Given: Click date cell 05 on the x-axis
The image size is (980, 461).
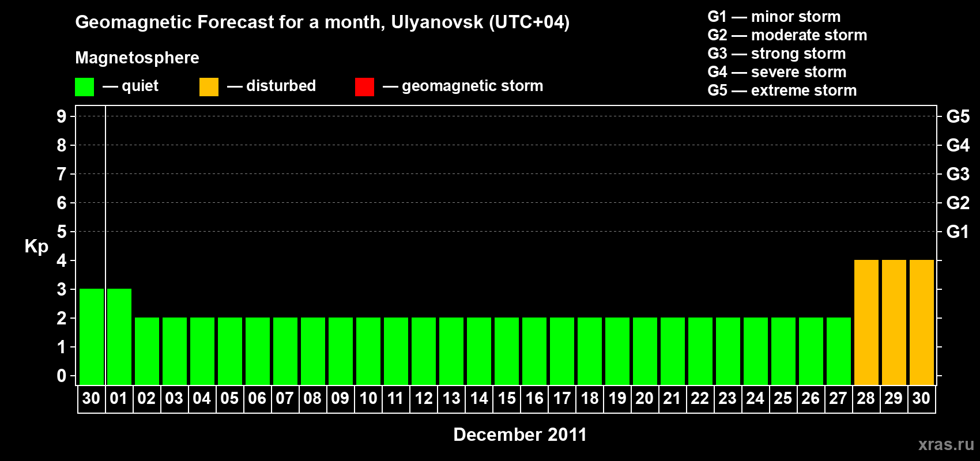Looking at the screenshot, I should (229, 399).
